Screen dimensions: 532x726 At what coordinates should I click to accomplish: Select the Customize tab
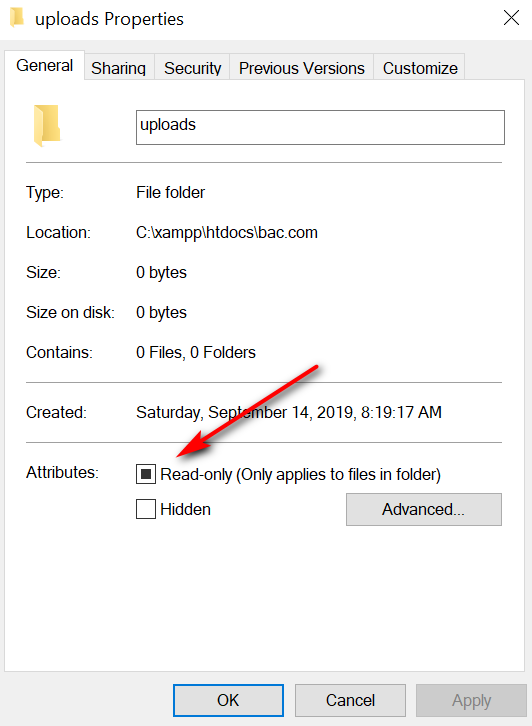point(420,68)
